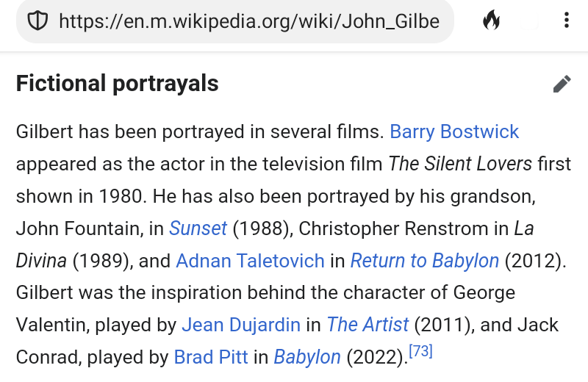Image resolution: width=588 pixels, height=382 pixels.
Task: Follow the Sunset film link
Action: point(198,228)
